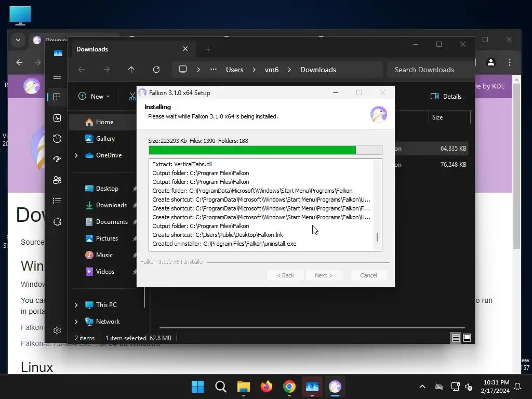Click the chevron after Users in the address bar

click(x=254, y=70)
